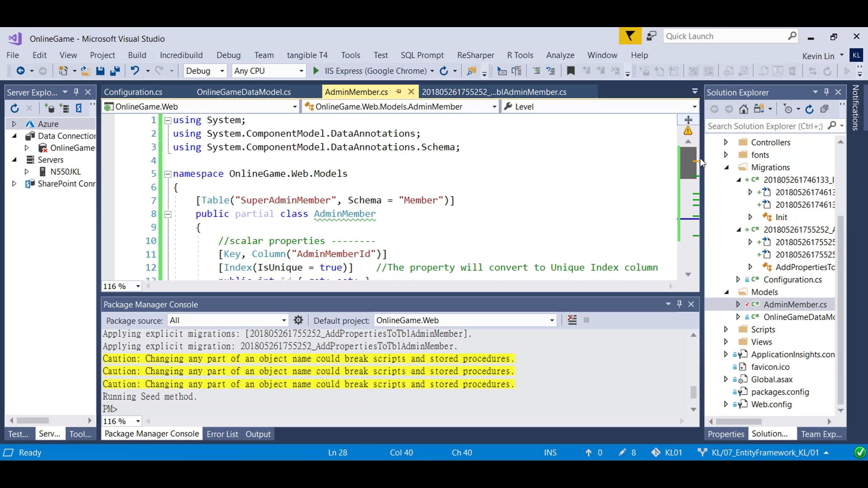Toggle auto-hide pin for Solution Explorer
Screen dimensions: 868x488
pos(826,92)
